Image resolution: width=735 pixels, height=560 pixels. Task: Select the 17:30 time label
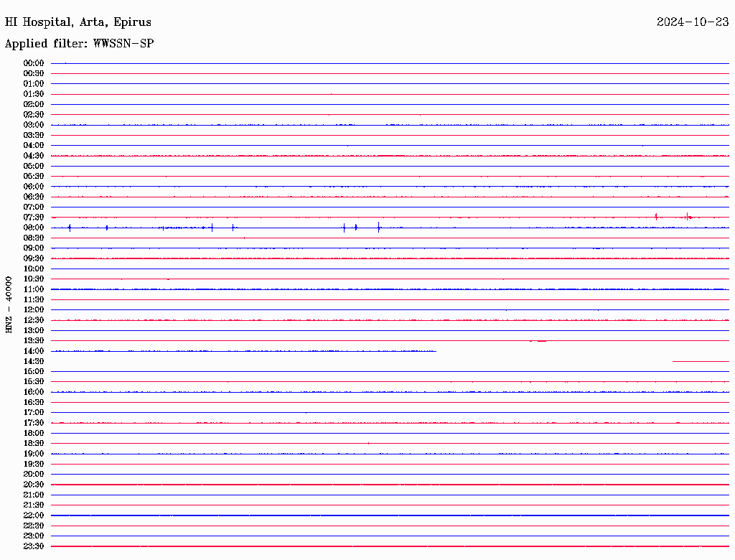[x=34, y=423]
